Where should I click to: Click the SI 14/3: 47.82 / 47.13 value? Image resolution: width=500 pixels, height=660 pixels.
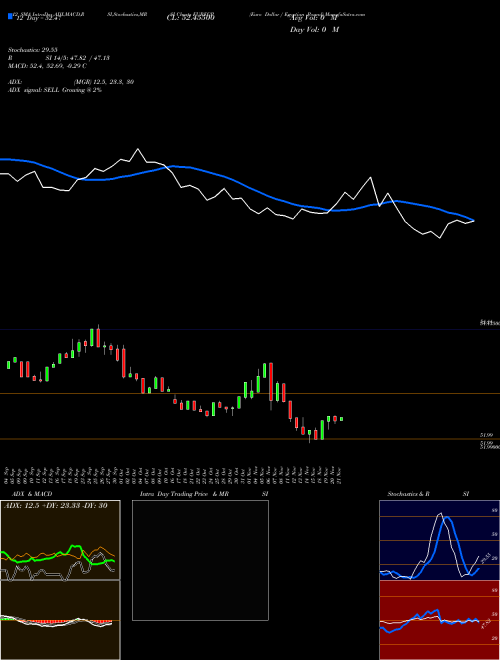point(77,58)
